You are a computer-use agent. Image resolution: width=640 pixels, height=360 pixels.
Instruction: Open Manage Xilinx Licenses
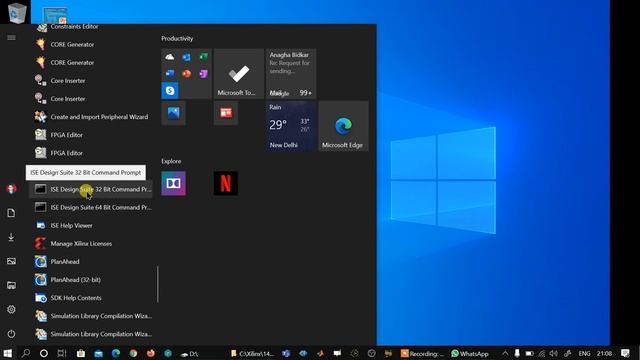point(91,244)
